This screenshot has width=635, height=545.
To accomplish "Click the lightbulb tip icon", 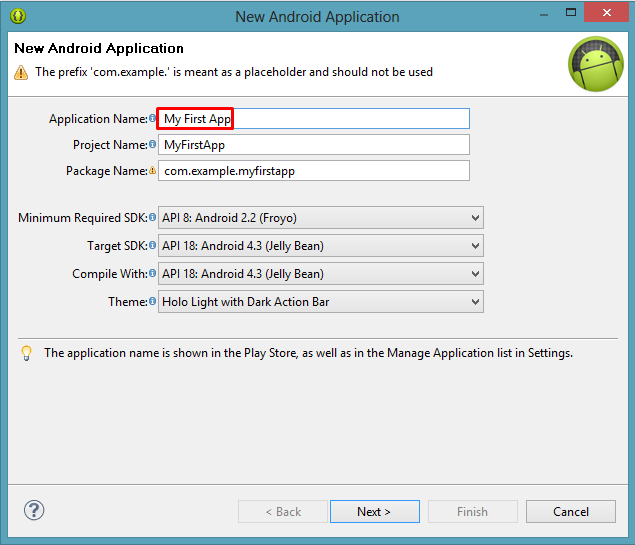I will click(26, 353).
